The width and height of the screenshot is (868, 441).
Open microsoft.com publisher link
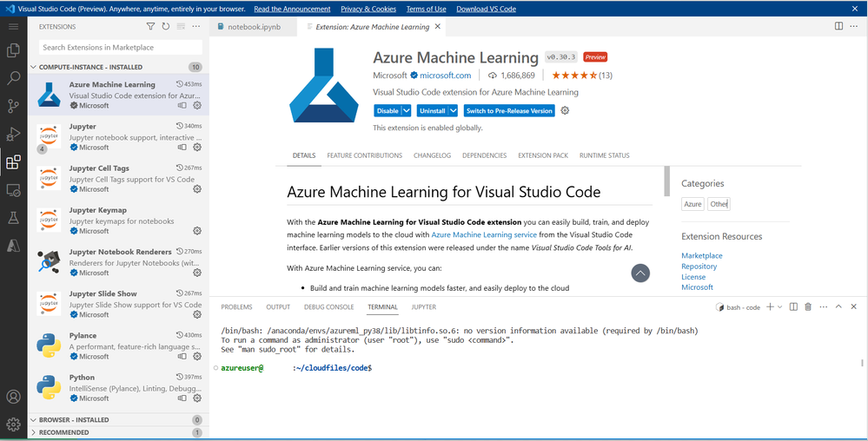[x=445, y=76]
